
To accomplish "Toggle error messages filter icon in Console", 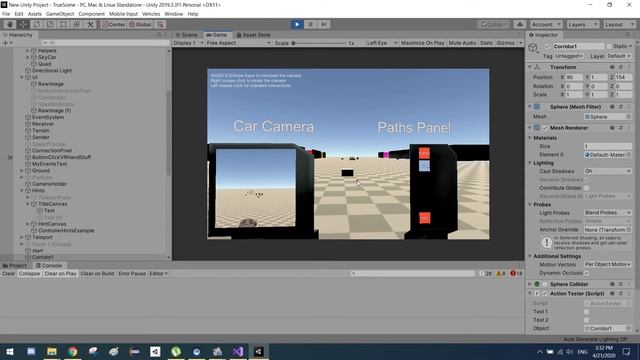I will pos(516,274).
